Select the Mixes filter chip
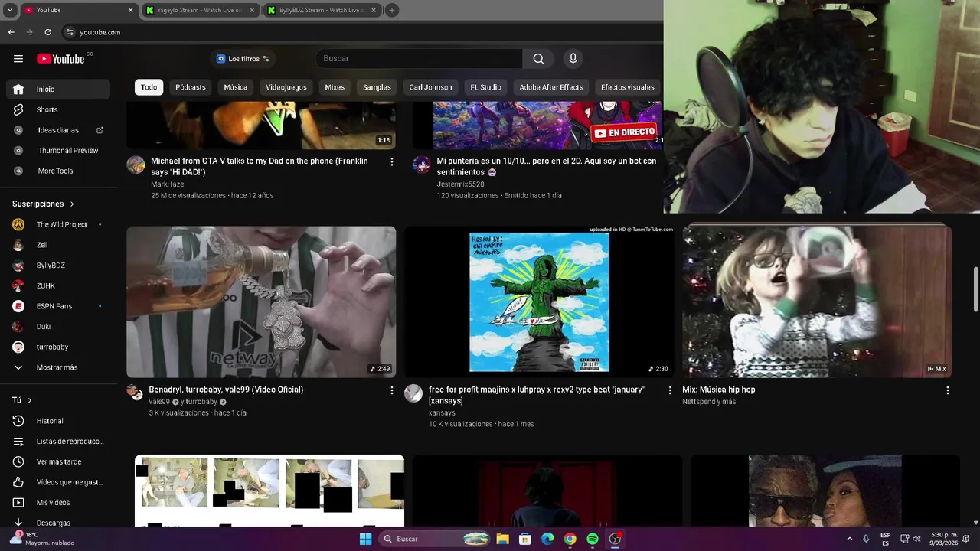Screen dimensions: 980x551 click(335, 87)
